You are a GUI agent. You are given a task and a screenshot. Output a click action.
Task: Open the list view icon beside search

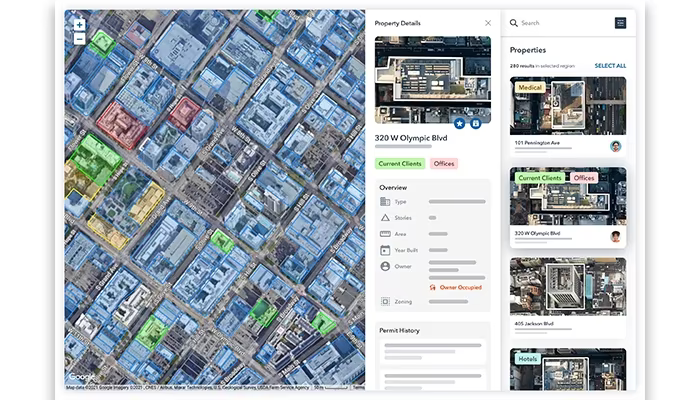[620, 23]
